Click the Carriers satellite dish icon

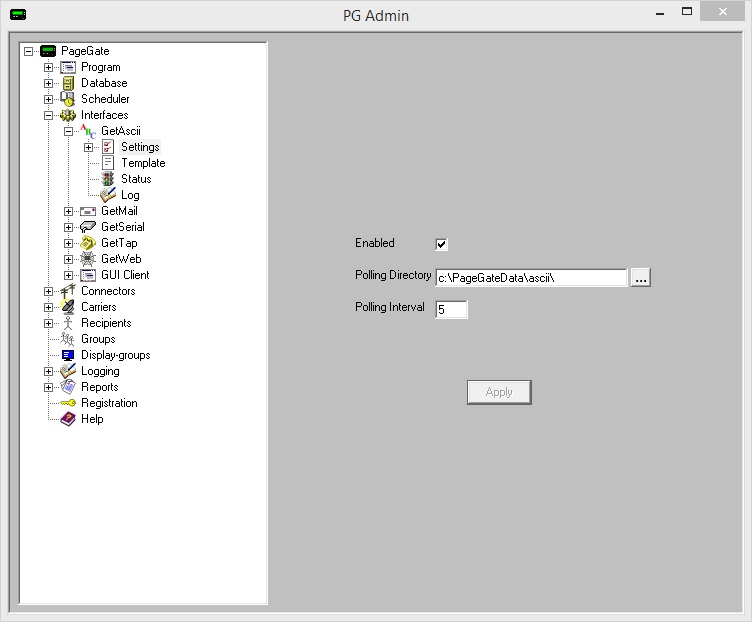click(68, 307)
